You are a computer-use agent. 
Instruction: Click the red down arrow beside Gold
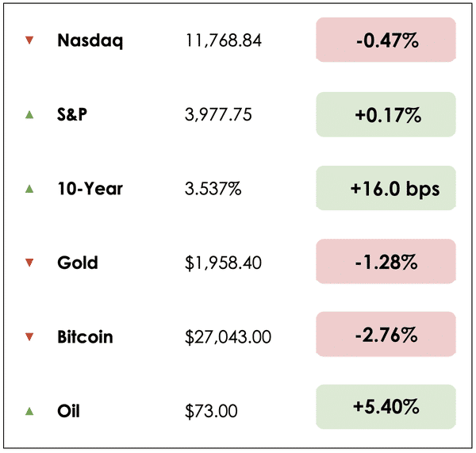[x=29, y=263]
